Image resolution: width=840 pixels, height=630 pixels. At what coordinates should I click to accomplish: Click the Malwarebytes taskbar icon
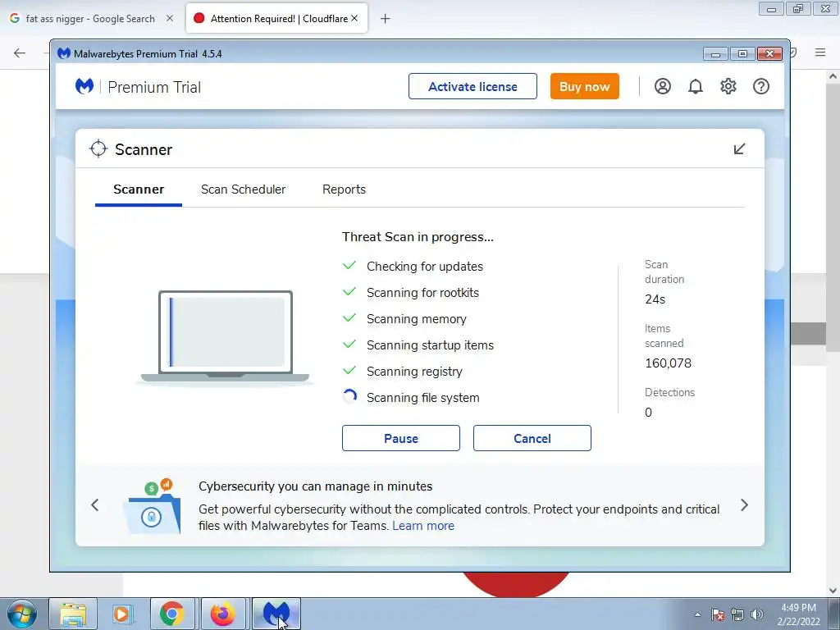pyautogui.click(x=276, y=614)
